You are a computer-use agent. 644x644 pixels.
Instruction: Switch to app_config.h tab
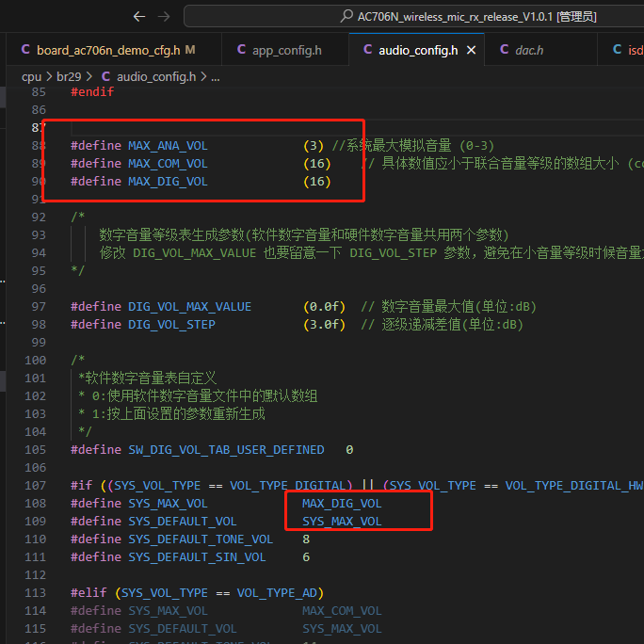[285, 50]
